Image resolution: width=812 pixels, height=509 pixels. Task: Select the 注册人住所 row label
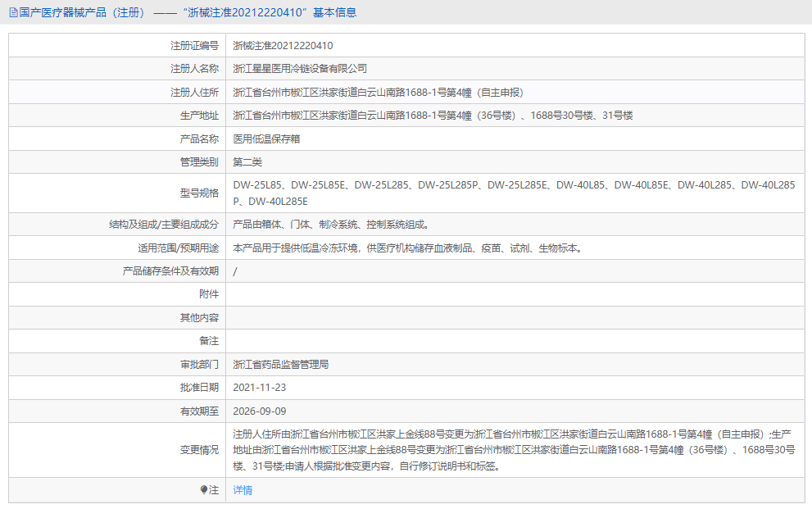tap(178, 92)
